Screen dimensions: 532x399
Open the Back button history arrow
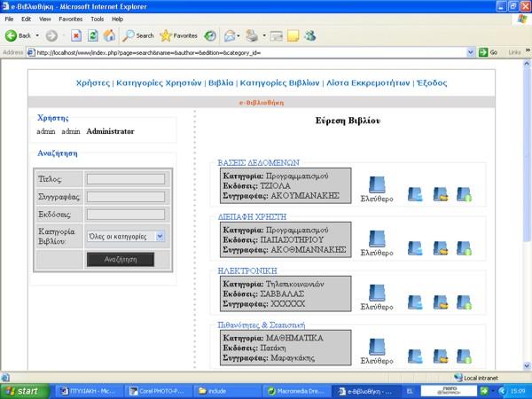[x=37, y=35]
